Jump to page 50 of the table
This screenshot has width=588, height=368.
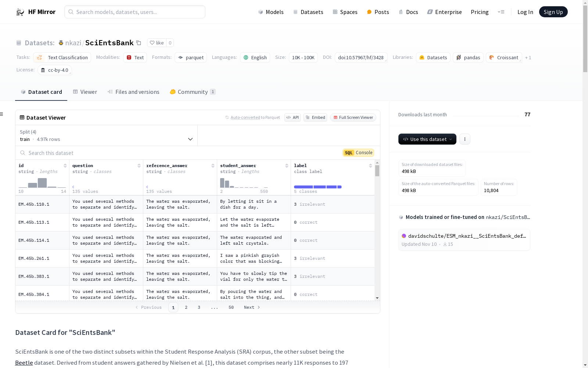tap(231, 307)
